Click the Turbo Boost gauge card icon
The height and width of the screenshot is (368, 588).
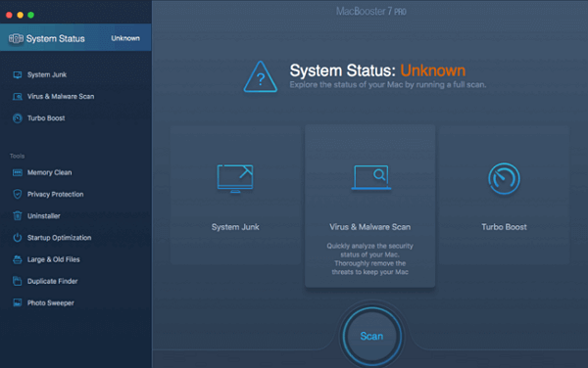(504, 178)
